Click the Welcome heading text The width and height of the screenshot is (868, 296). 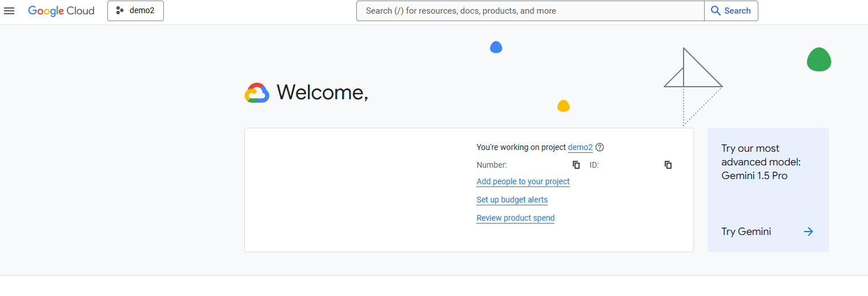coord(323,92)
